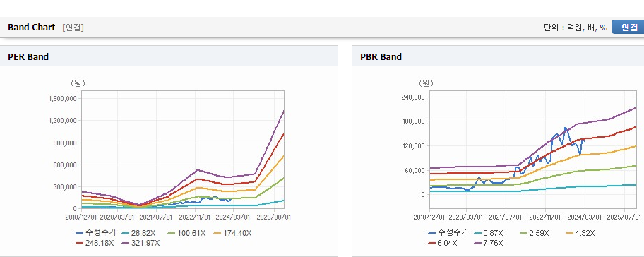This screenshot has height=257, width=644.
Task: Click the [연결] label beside Band Chart
Action: (x=73, y=28)
